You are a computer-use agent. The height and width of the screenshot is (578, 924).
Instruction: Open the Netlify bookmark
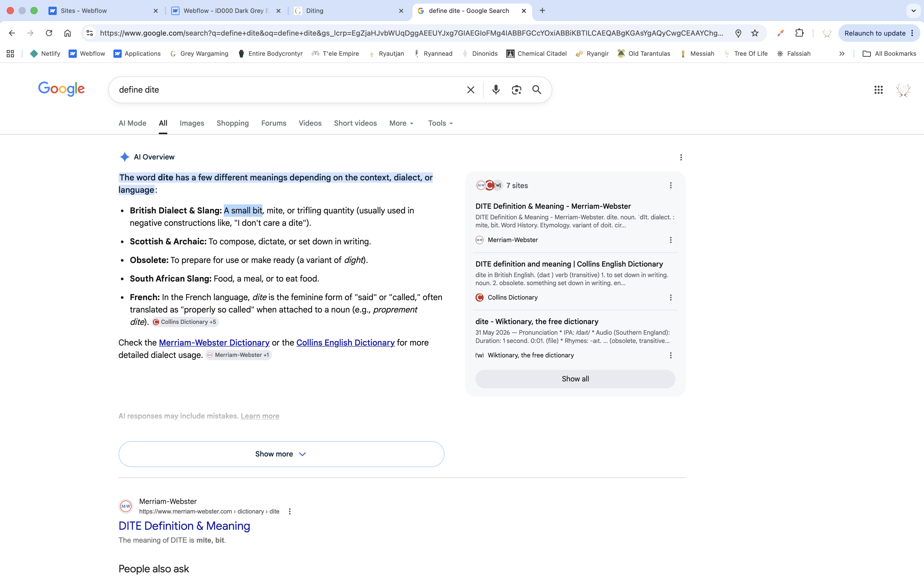pyautogui.click(x=45, y=53)
